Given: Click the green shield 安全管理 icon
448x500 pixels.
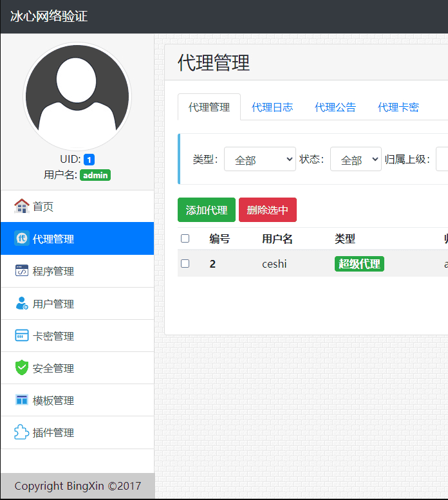Looking at the screenshot, I should (x=22, y=367).
